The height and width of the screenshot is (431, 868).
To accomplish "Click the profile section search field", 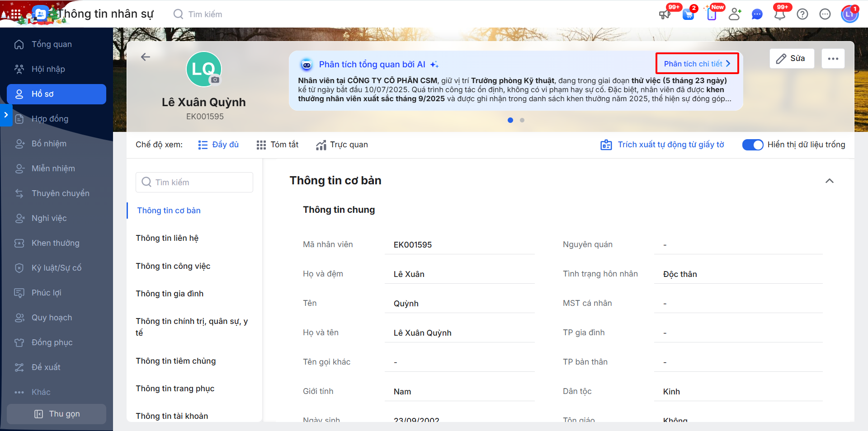I will pyautogui.click(x=194, y=182).
